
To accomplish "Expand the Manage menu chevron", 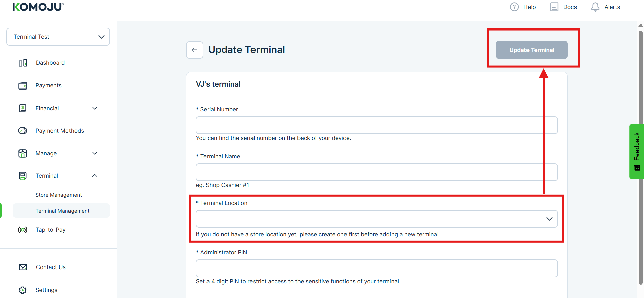I will coord(95,153).
